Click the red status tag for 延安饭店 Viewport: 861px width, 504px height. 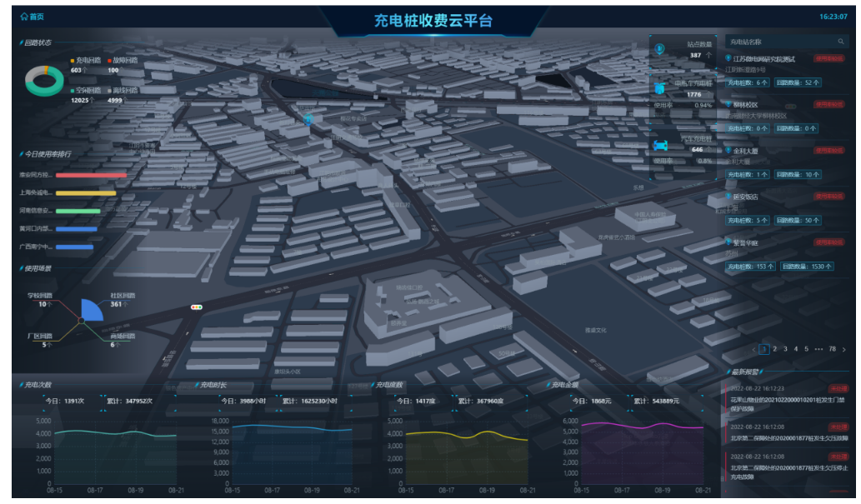coord(829,197)
